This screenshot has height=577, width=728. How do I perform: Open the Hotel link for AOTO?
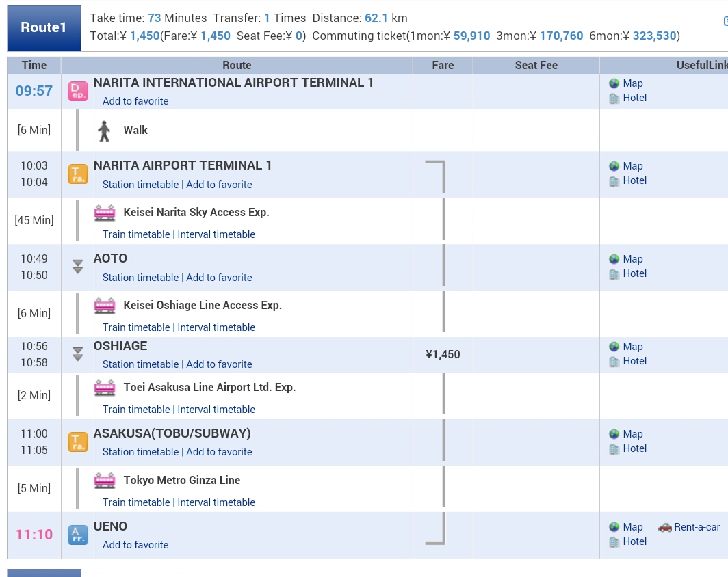tap(635, 273)
